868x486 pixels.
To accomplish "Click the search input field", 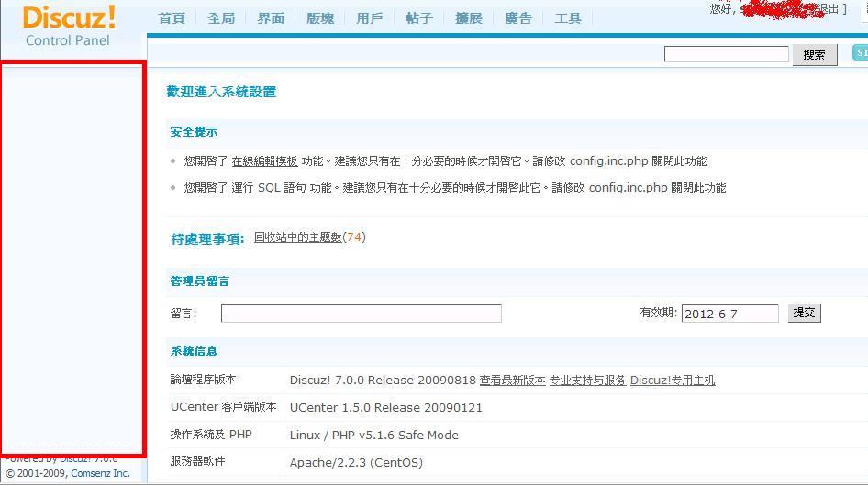I will (x=727, y=54).
